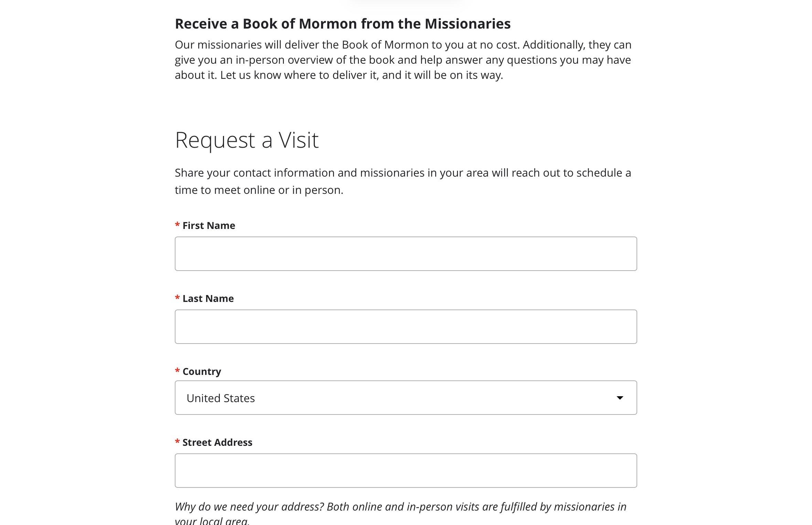Click the Street Address label
The height and width of the screenshot is (525, 812).
pyautogui.click(x=217, y=442)
